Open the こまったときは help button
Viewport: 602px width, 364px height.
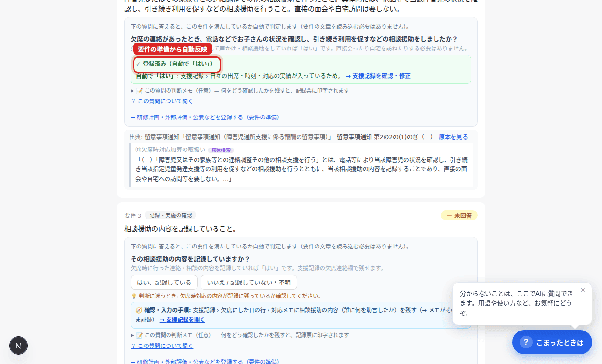(552, 342)
